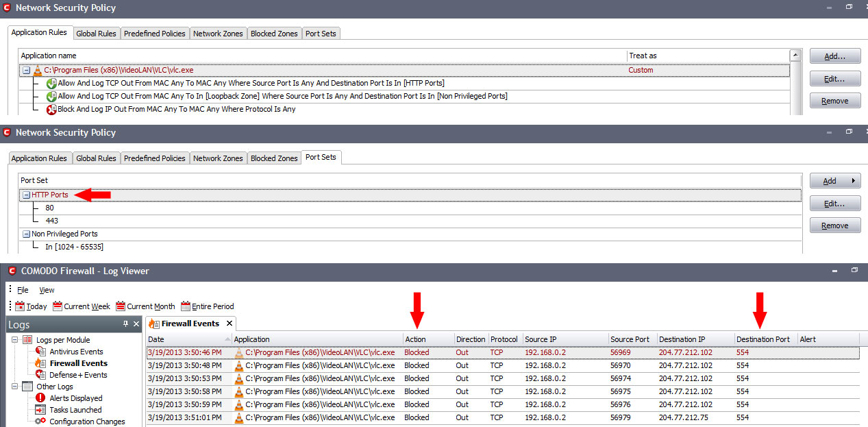Select port 80 under HTTP Ports
868x427 pixels.
(x=50, y=208)
